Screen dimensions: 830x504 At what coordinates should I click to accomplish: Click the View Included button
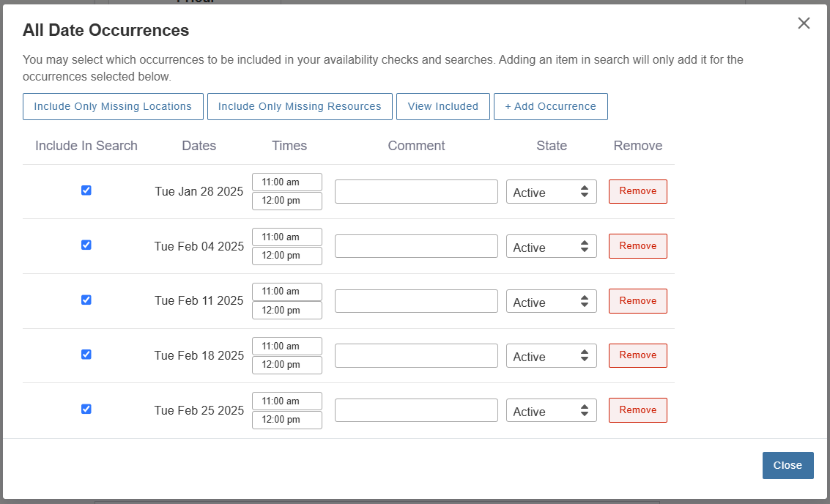pos(442,106)
